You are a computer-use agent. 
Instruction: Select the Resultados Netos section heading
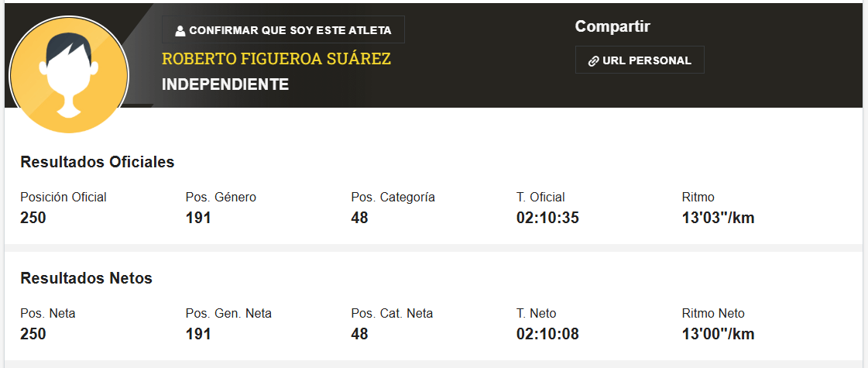(87, 278)
